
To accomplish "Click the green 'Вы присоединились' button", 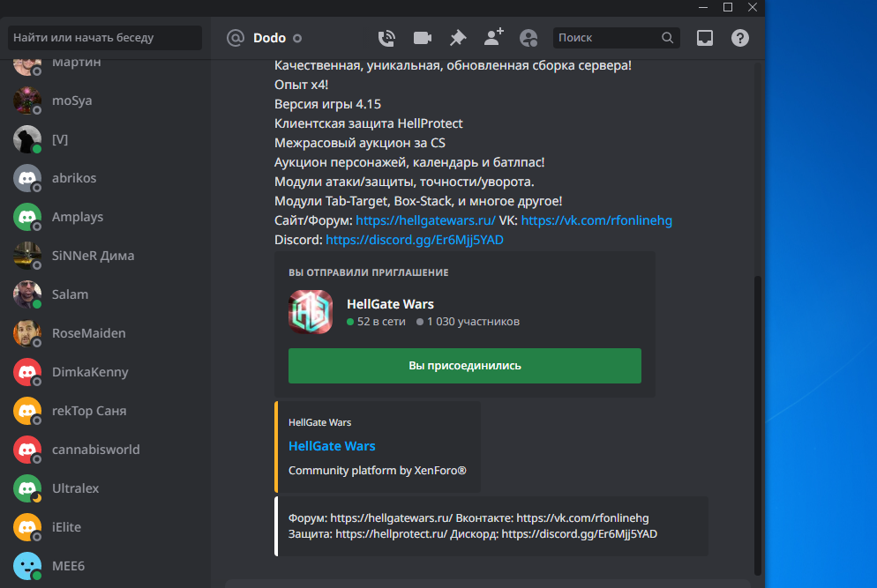I will point(465,366).
